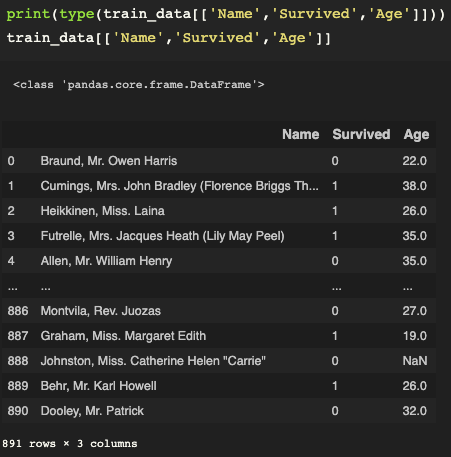Click the row index 890
451x457 pixels.
[18, 411]
